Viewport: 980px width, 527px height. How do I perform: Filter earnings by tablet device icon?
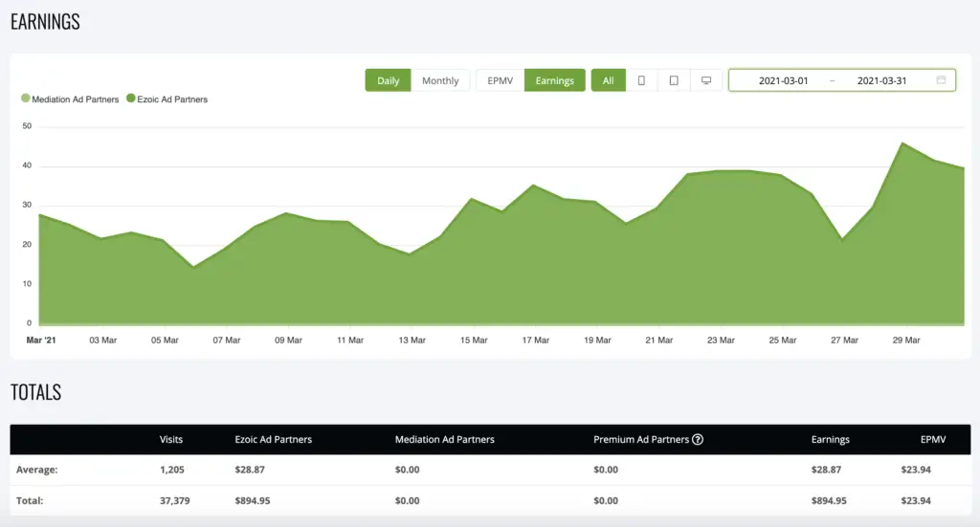point(674,80)
